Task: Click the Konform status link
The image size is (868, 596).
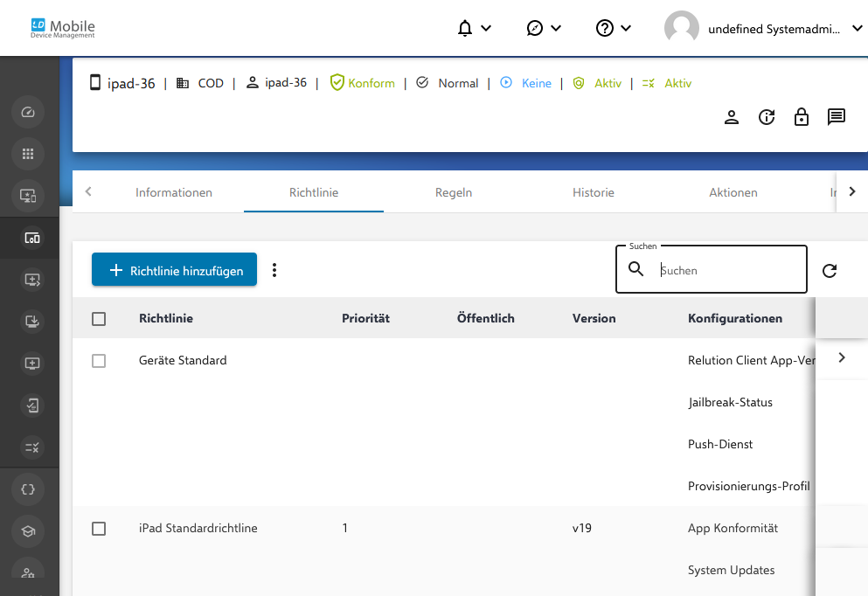Action: pos(372,83)
